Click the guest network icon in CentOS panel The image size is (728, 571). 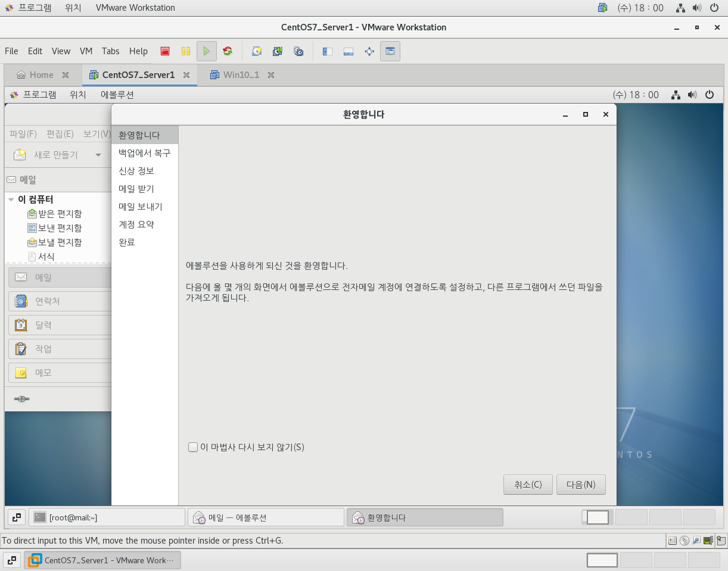(x=676, y=95)
